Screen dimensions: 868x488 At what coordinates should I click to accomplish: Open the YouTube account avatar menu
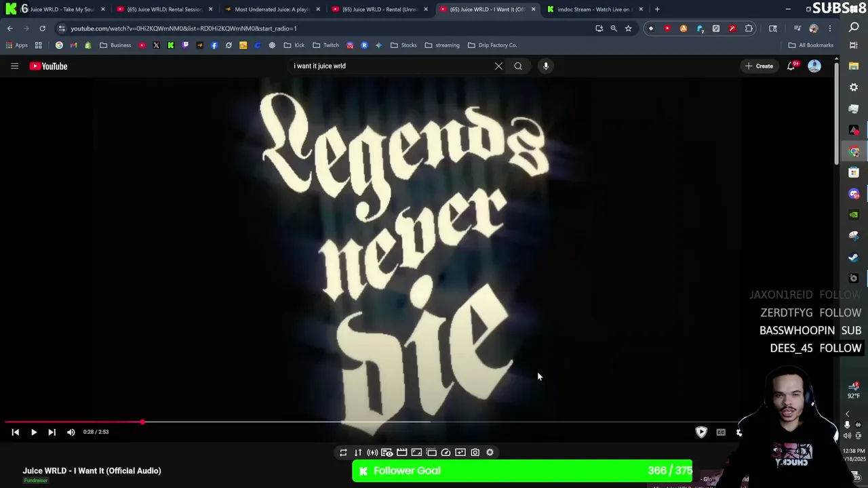click(x=814, y=66)
